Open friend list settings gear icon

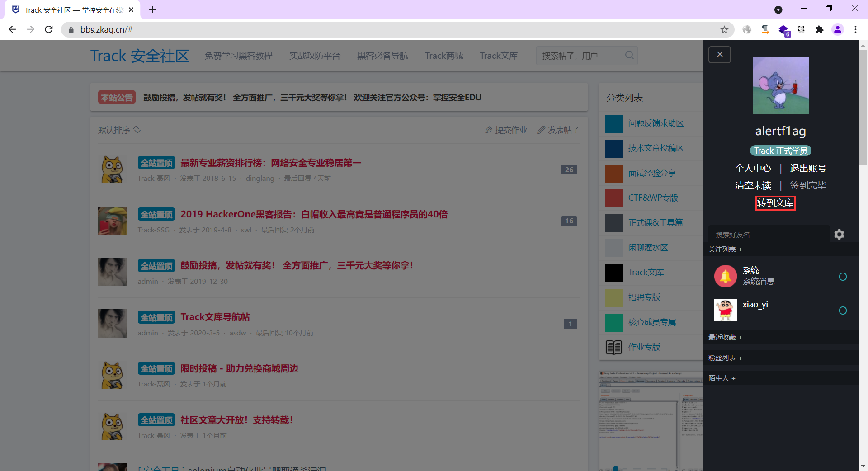pyautogui.click(x=839, y=234)
